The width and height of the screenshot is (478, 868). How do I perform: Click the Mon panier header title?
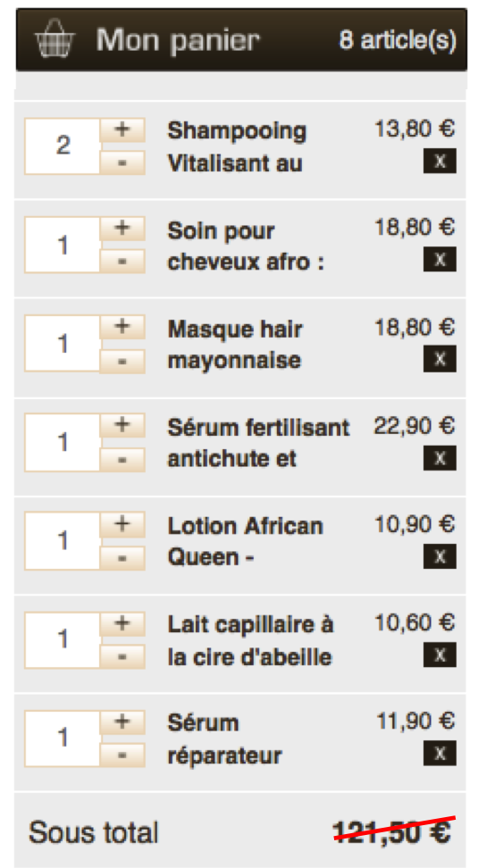(x=178, y=40)
